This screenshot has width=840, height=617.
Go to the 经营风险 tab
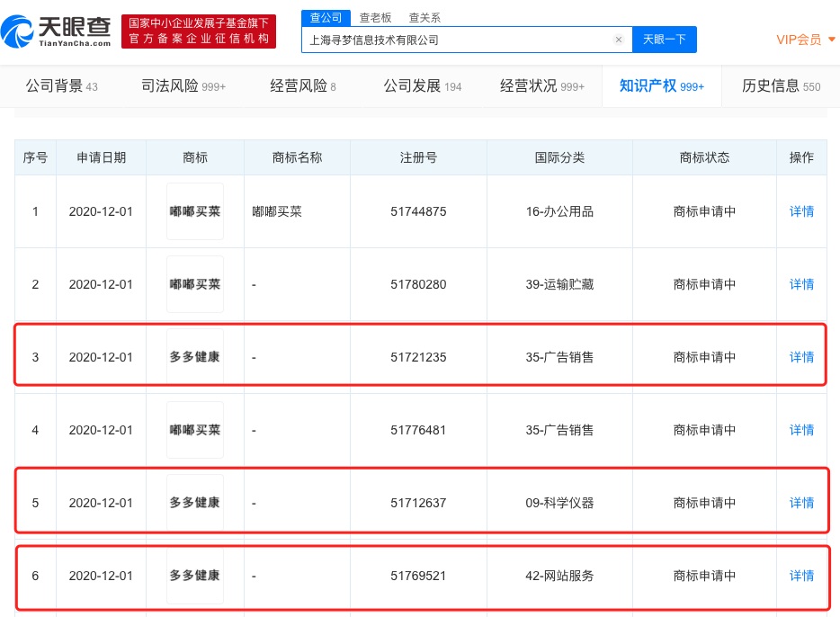303,86
